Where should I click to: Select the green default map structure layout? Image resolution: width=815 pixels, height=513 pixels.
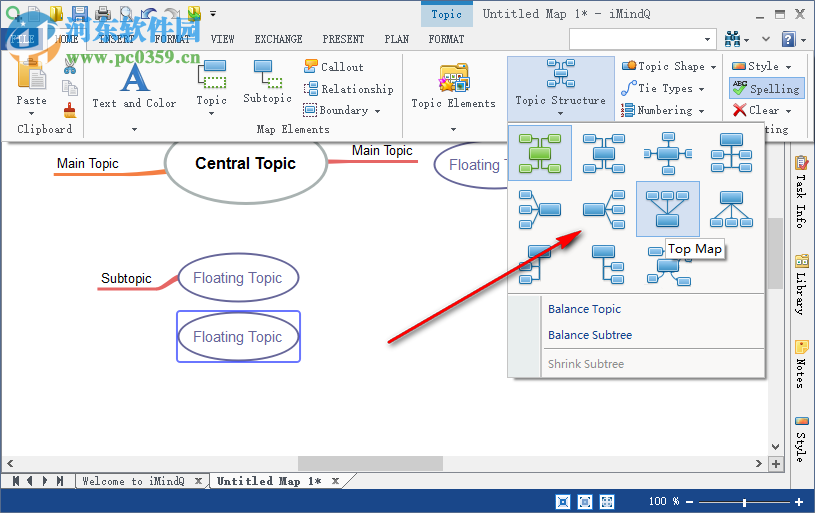[x=540, y=153]
